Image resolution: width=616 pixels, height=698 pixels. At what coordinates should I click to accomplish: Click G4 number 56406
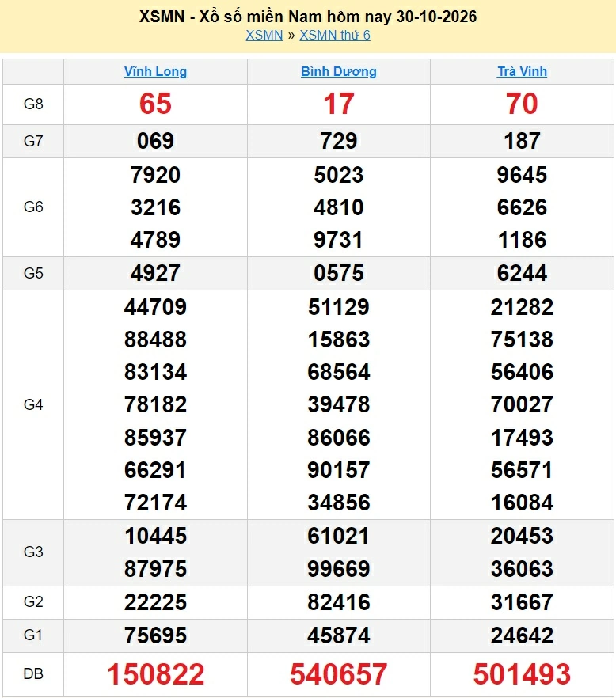[522, 372]
